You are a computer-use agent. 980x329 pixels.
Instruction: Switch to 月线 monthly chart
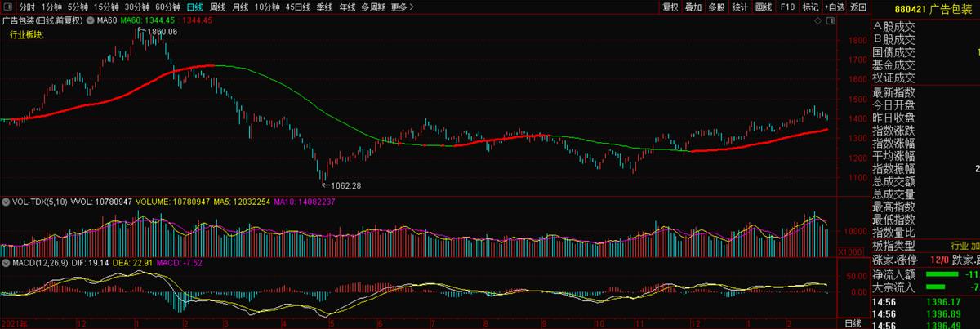click(240, 7)
